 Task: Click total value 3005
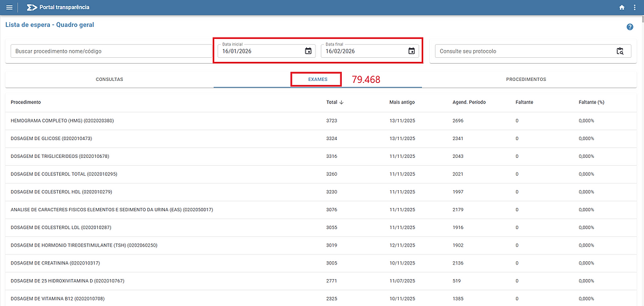(x=331, y=263)
